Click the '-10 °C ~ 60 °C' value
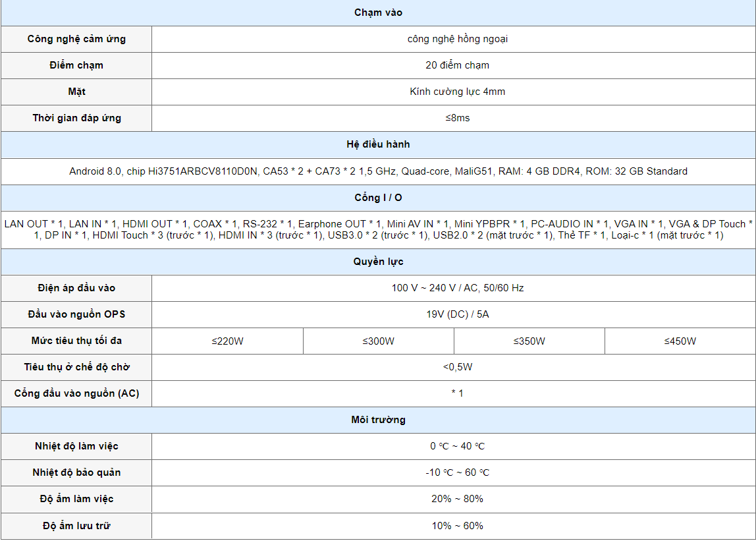This screenshot has width=756, height=543. (457, 472)
